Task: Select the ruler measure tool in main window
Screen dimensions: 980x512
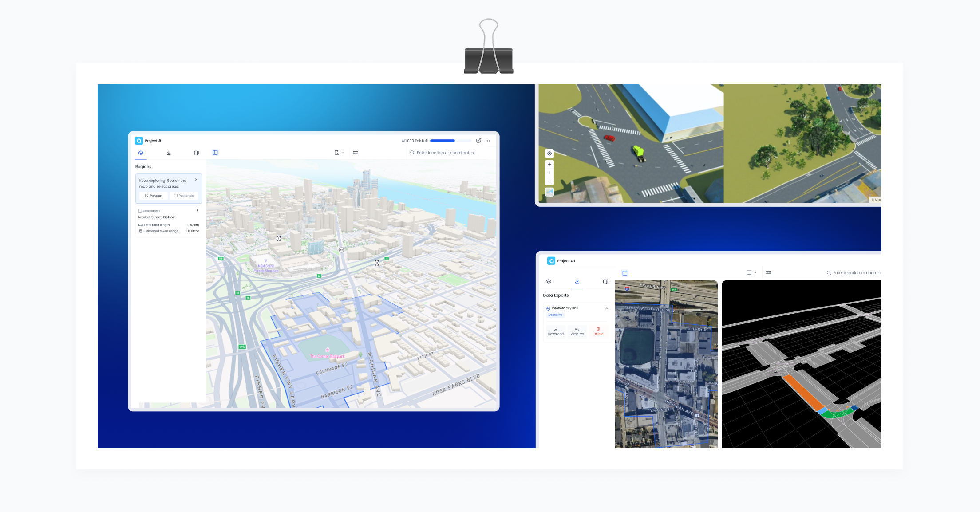Action: pyautogui.click(x=356, y=153)
